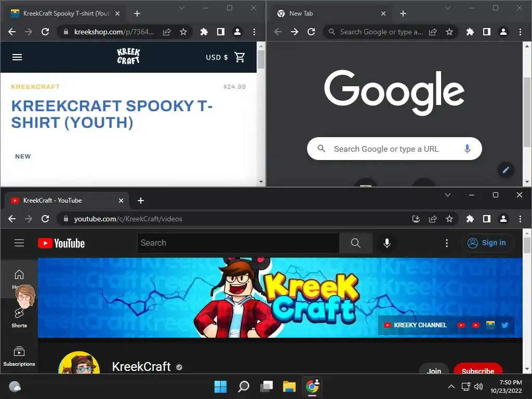Customize Chrome with the pencil button
The image size is (532, 399).
click(x=506, y=170)
